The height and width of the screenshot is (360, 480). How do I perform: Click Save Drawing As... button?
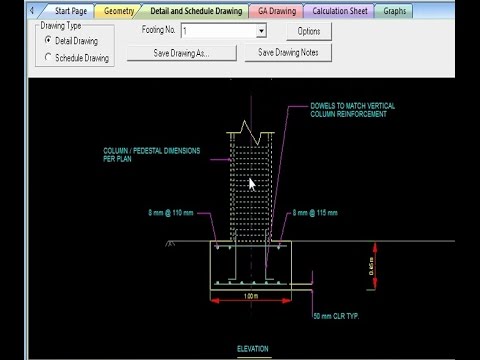pyautogui.click(x=182, y=53)
